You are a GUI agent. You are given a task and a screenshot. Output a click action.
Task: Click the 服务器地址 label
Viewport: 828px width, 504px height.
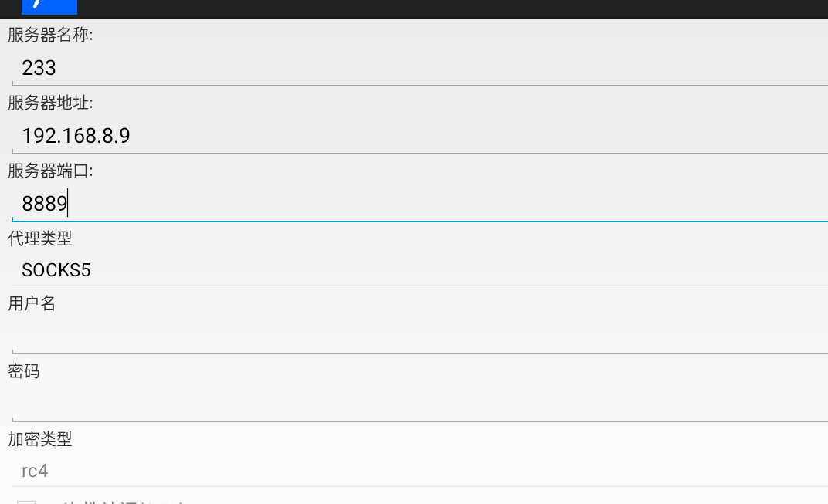point(50,103)
